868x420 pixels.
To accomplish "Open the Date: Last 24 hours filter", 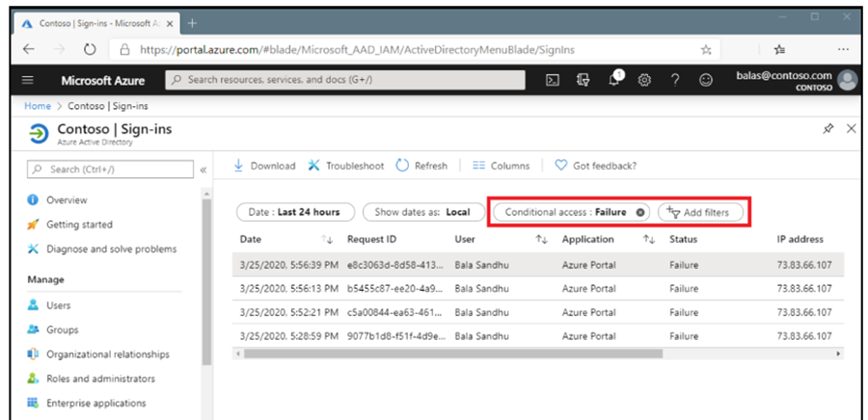I will pyautogui.click(x=296, y=212).
